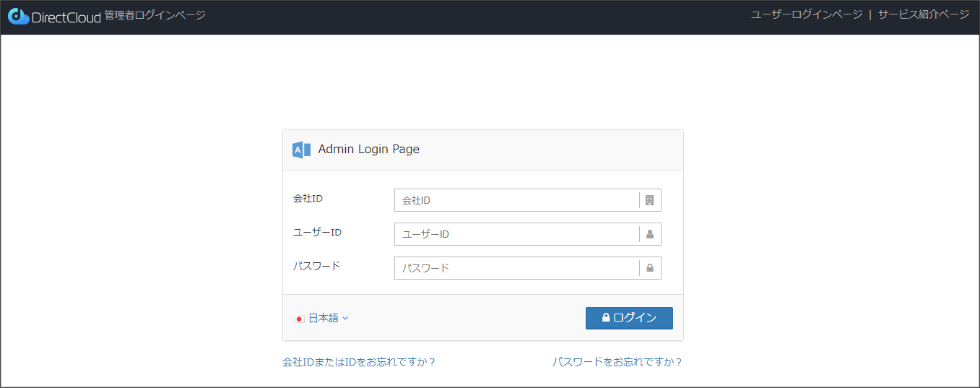This screenshot has height=388, width=980.
Task: Click the building icon in 会社ID field
Action: point(649,200)
